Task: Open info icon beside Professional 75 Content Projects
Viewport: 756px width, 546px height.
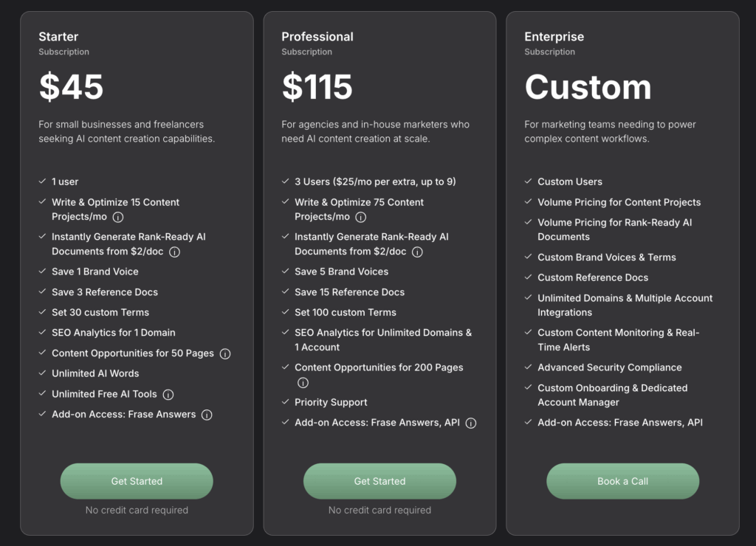Action: pyautogui.click(x=360, y=218)
